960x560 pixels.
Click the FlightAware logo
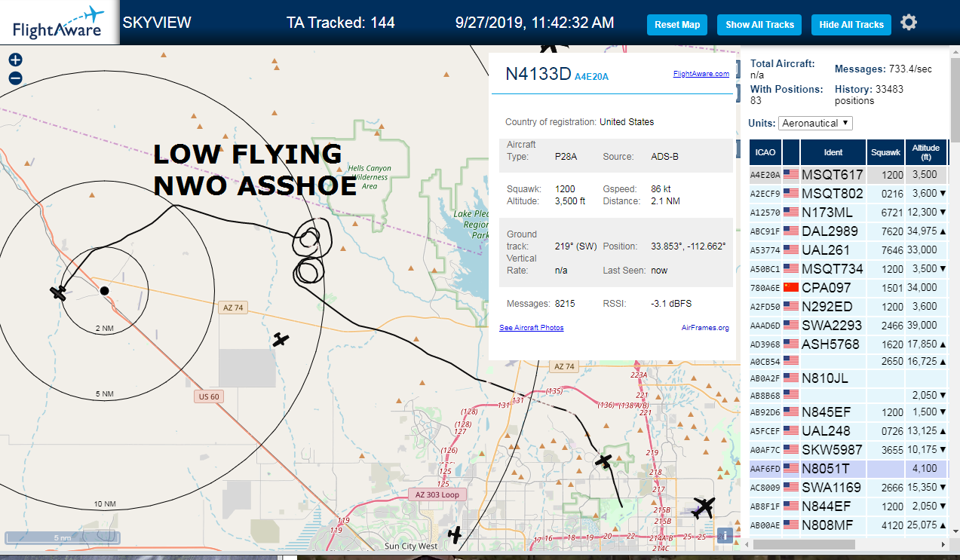click(x=59, y=23)
